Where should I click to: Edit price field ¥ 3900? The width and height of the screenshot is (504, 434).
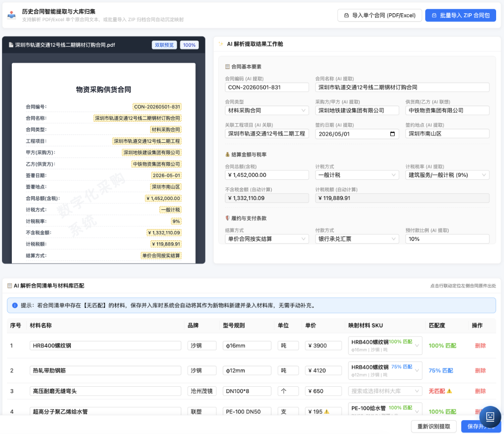323,345
